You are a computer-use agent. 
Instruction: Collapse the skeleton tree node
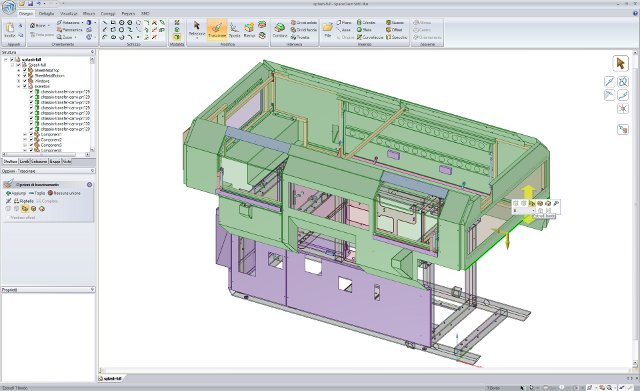point(18,86)
